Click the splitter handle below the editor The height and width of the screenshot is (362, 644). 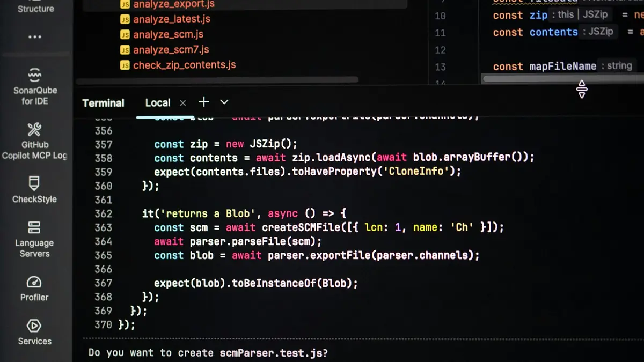(582, 89)
